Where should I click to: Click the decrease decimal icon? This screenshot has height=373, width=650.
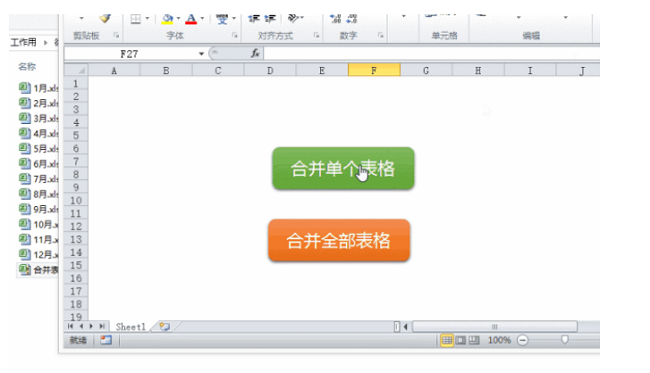352,19
